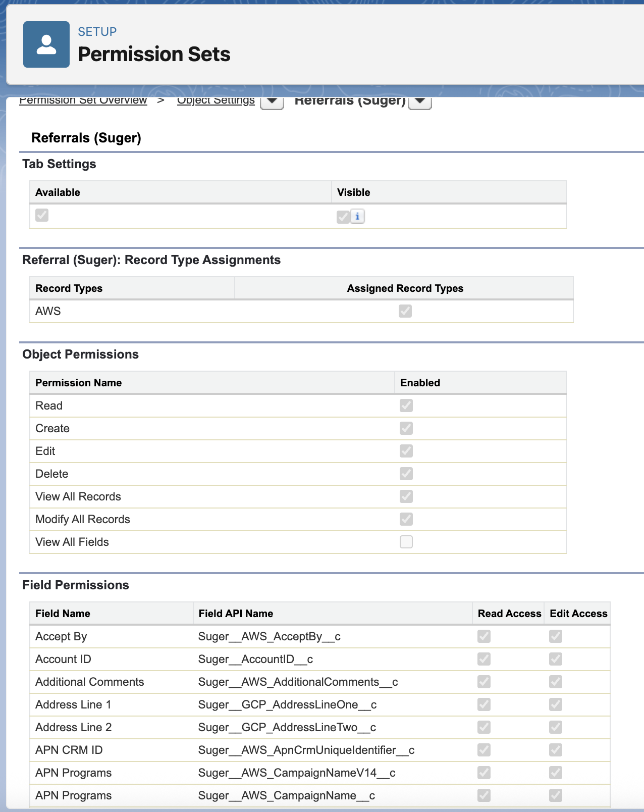Toggle Edit Access for Account ID field

556,659
